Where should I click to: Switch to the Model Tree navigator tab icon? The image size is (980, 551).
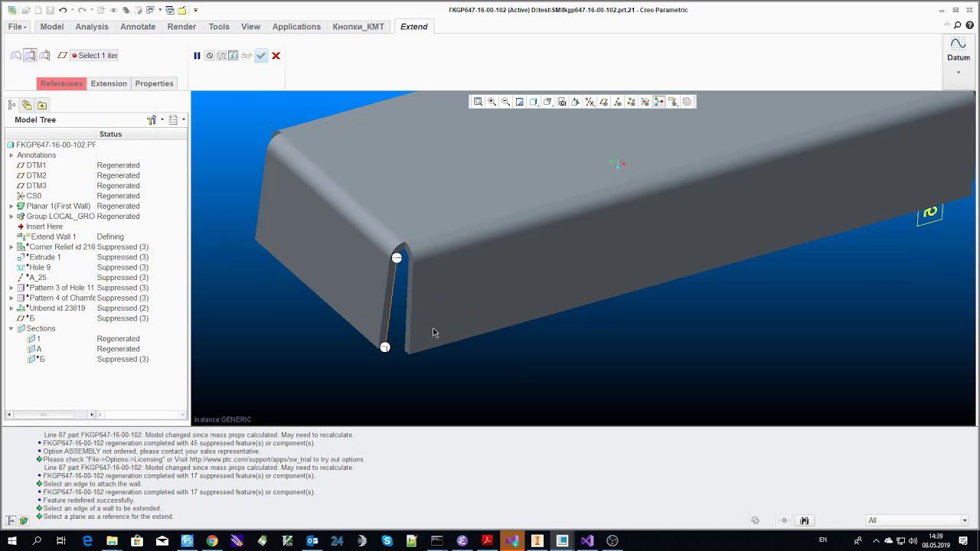point(12,105)
